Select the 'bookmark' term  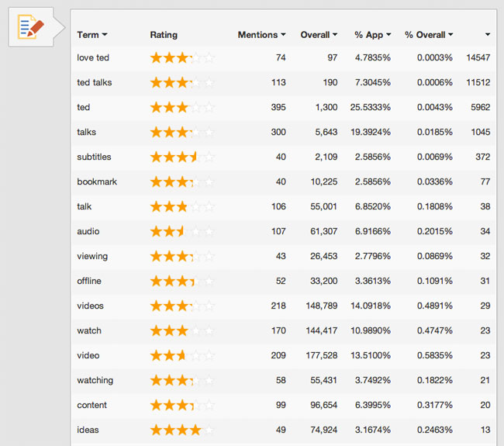tap(97, 182)
